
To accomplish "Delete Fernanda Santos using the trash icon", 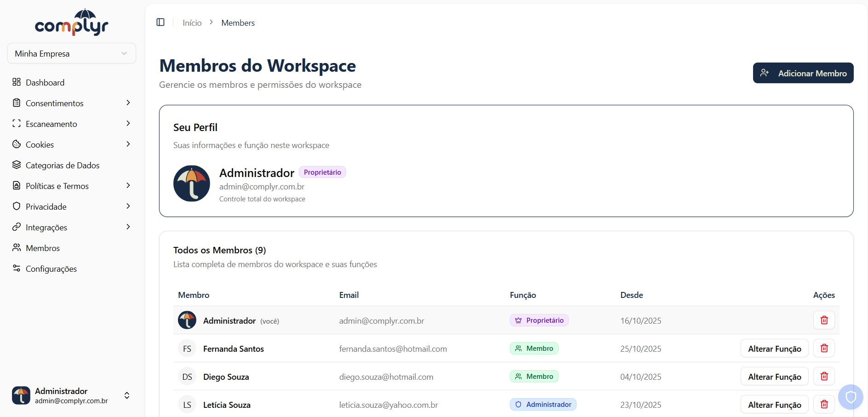I will coord(824,348).
